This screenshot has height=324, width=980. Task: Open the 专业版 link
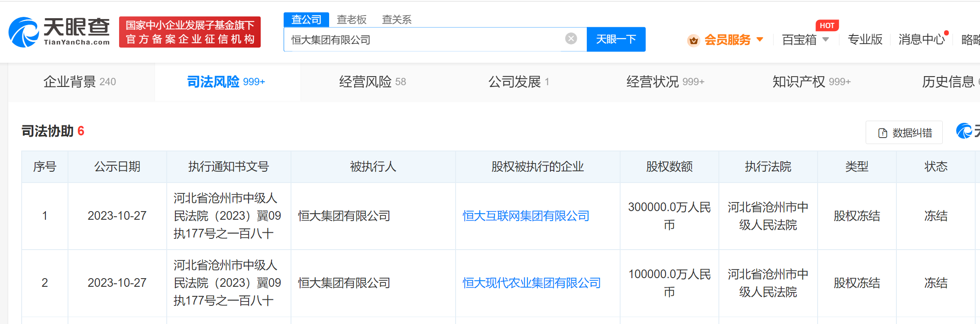coord(865,40)
